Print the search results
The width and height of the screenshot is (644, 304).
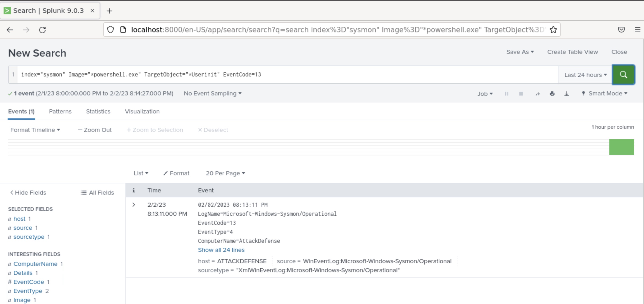(552, 94)
